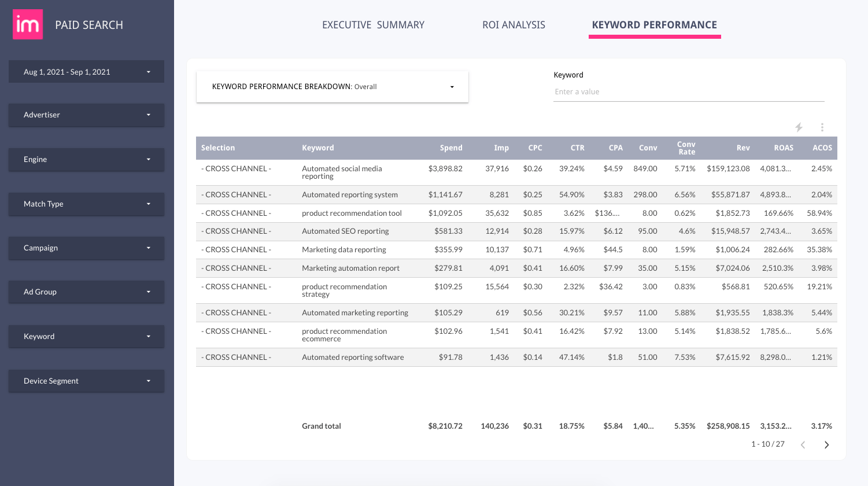The height and width of the screenshot is (486, 868).
Task: Open the Match Type filter dropdown
Action: pos(86,204)
